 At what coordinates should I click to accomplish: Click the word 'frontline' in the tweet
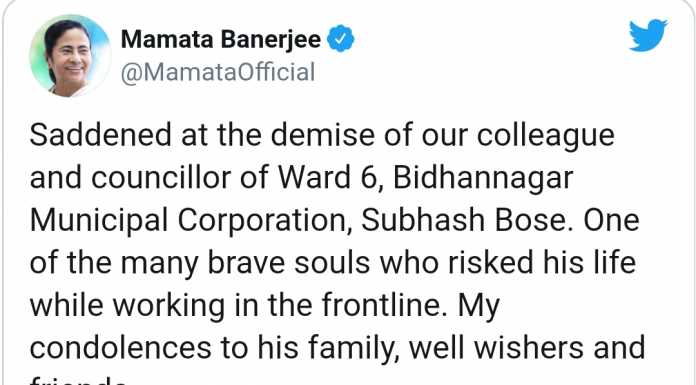(382, 306)
